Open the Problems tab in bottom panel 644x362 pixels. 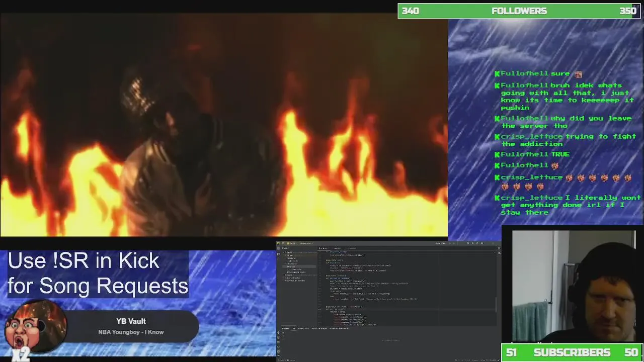point(286,328)
